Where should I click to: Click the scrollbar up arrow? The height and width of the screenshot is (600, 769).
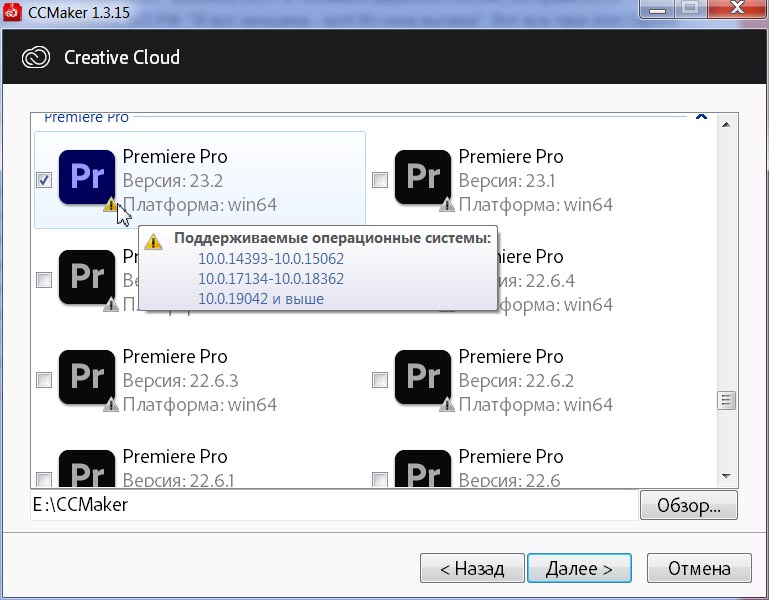coord(726,125)
